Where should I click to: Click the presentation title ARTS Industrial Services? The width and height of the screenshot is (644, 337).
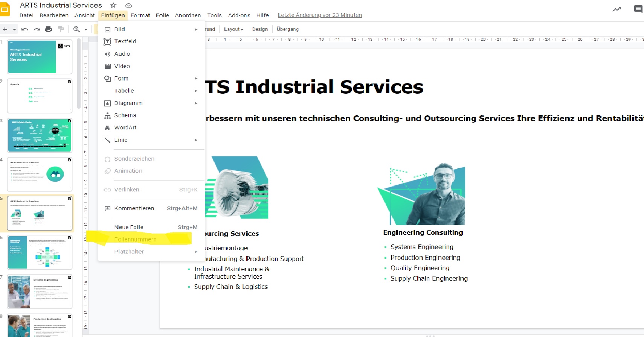pos(61,5)
